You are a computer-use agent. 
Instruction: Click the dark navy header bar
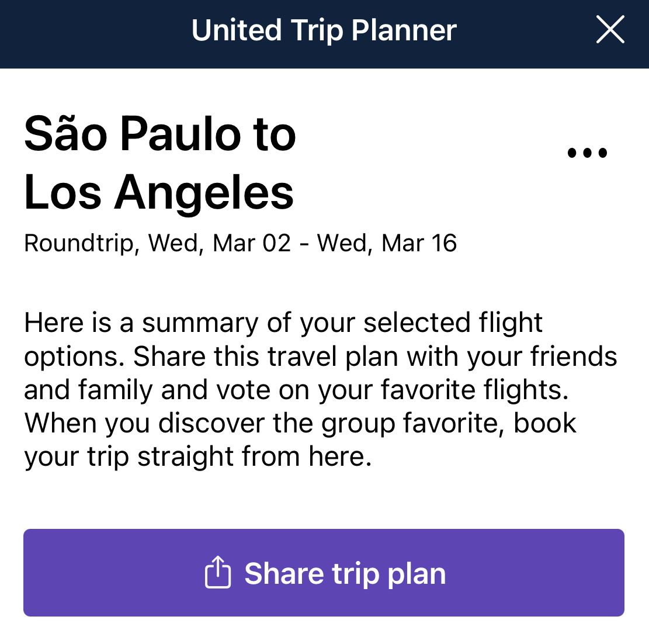pos(325,34)
